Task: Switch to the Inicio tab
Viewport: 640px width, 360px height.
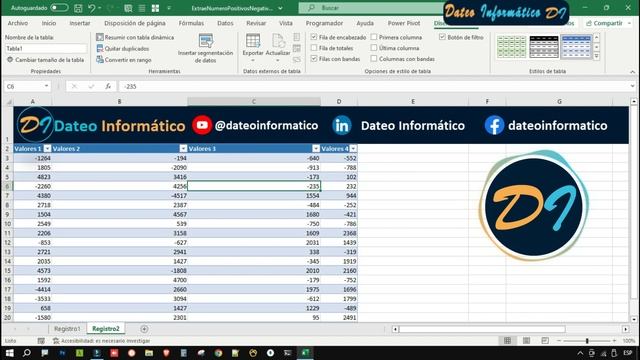Action: pyautogui.click(x=49, y=23)
